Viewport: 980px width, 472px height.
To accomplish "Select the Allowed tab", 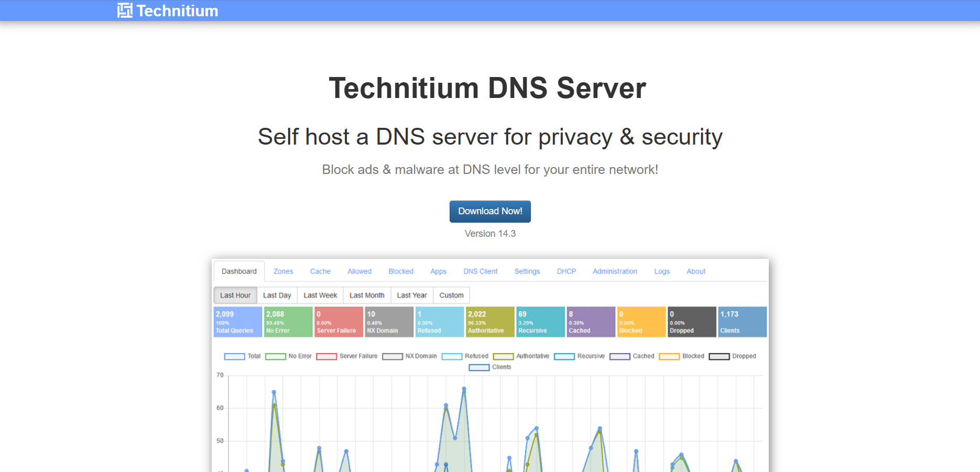I will point(360,271).
